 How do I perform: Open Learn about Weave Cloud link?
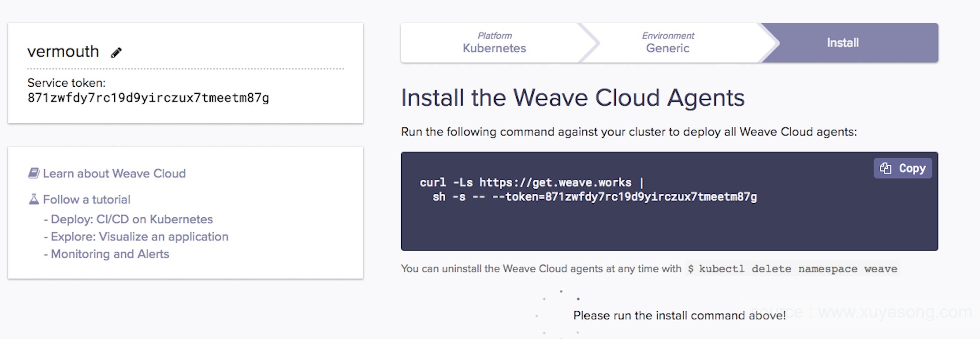(x=114, y=173)
